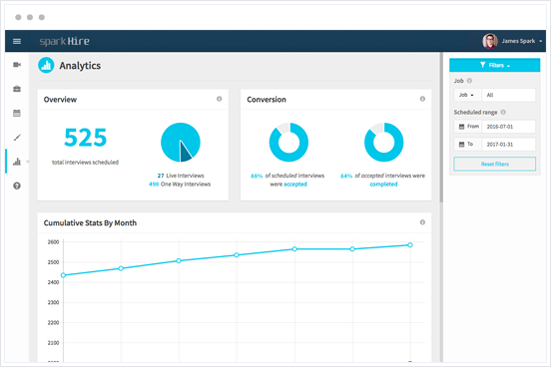Click the Spark Hire logo
551x367 pixels.
(65, 41)
